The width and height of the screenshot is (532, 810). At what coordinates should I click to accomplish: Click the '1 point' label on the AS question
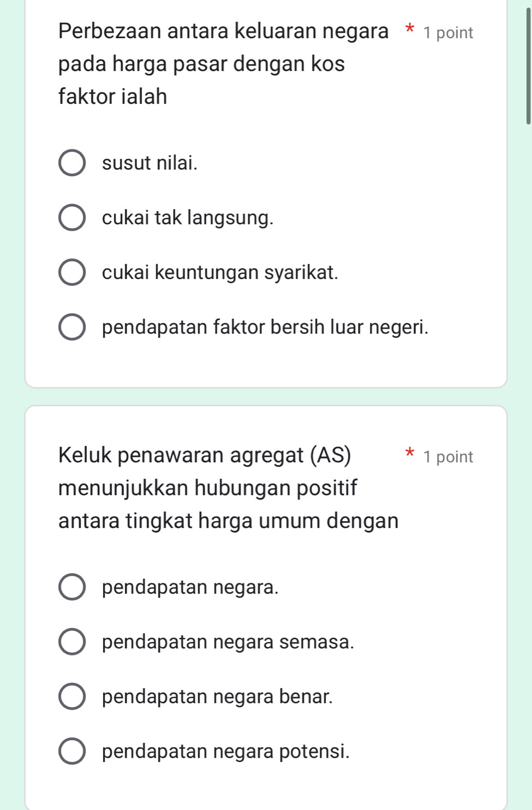click(x=448, y=457)
